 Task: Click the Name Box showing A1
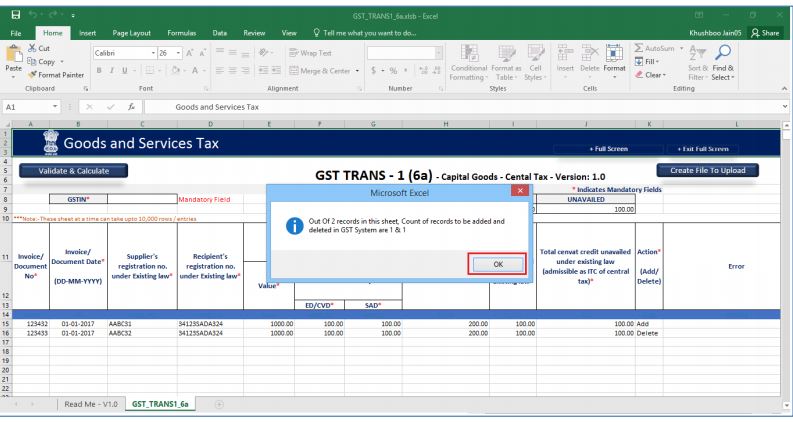[x=26, y=107]
